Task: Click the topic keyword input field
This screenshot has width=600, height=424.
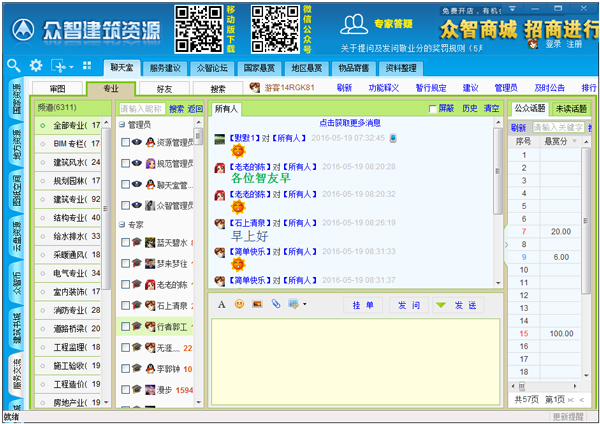Action: click(x=559, y=127)
